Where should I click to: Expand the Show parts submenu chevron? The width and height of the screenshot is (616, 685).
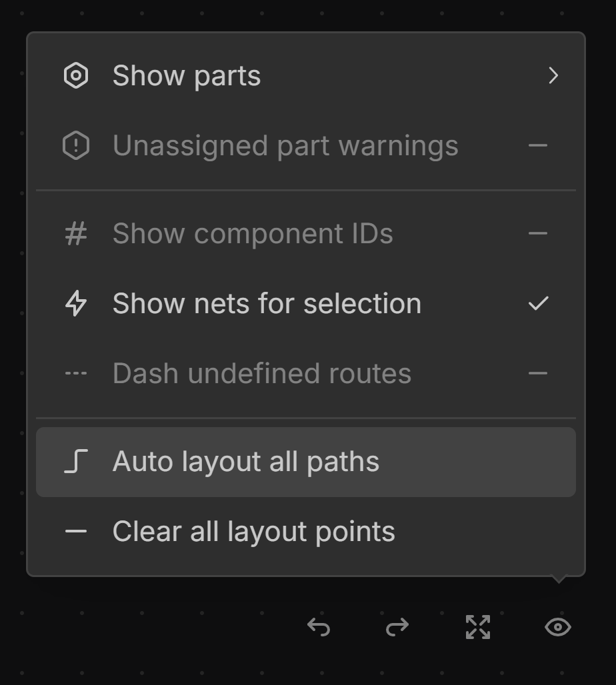[553, 76]
